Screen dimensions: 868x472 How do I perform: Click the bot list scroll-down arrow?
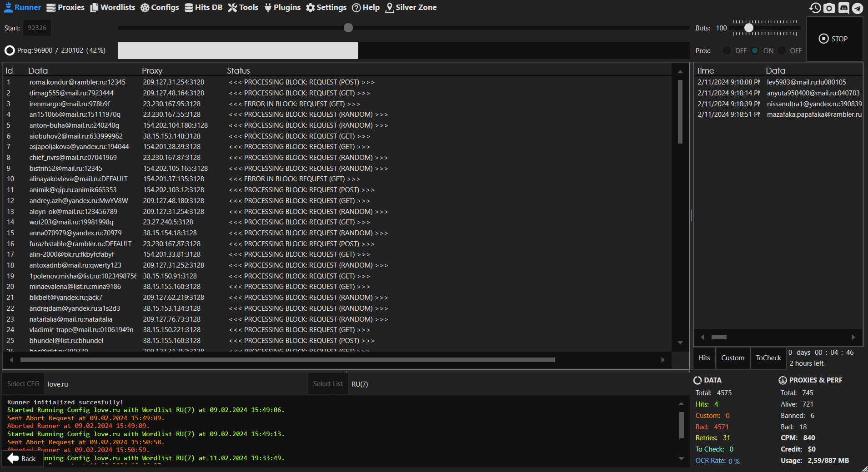tap(680, 343)
